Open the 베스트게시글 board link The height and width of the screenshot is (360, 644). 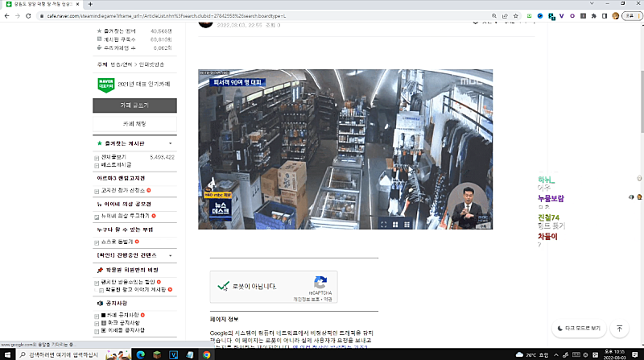[116, 164]
